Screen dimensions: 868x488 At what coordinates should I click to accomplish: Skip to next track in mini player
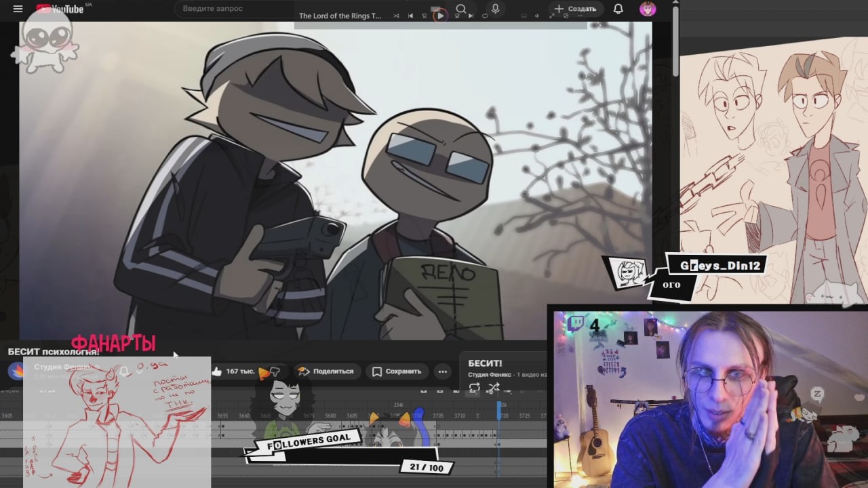coord(470,16)
